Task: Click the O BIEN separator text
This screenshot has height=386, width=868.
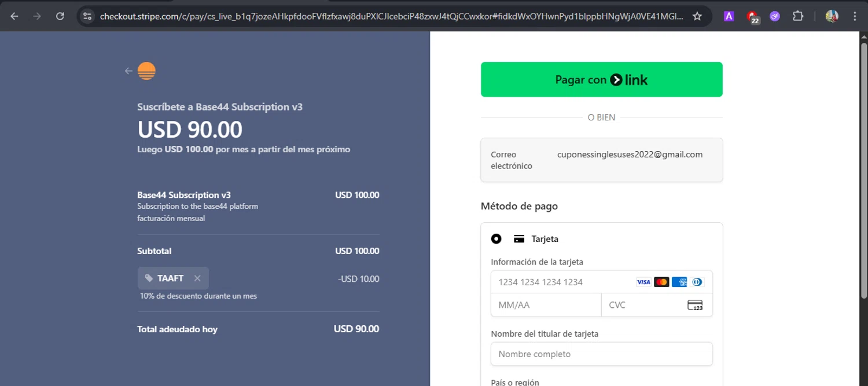Action: [x=601, y=117]
